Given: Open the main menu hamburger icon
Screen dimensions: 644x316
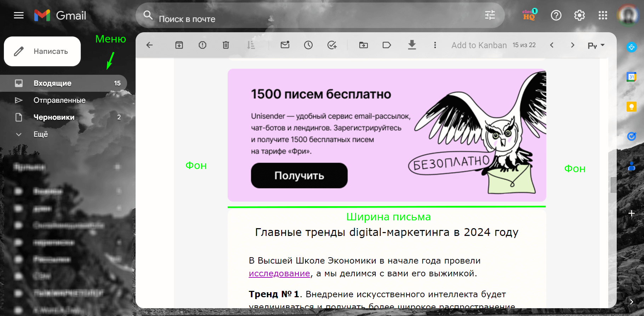Looking at the screenshot, I should pyautogui.click(x=18, y=15).
